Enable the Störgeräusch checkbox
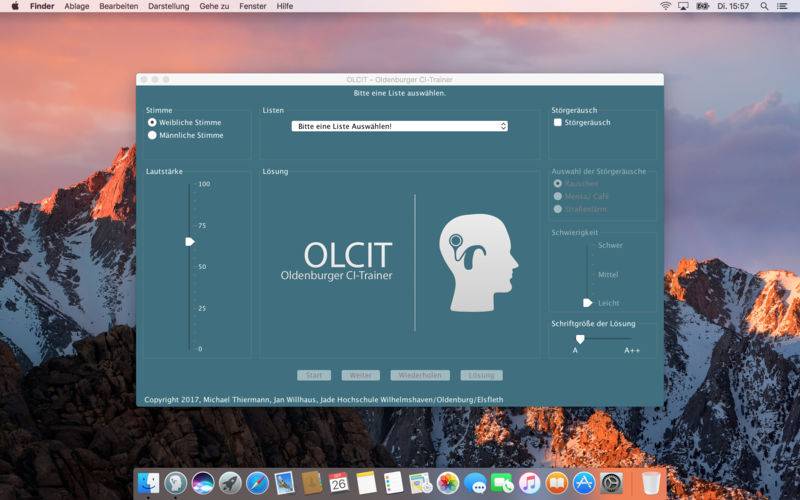 558,122
